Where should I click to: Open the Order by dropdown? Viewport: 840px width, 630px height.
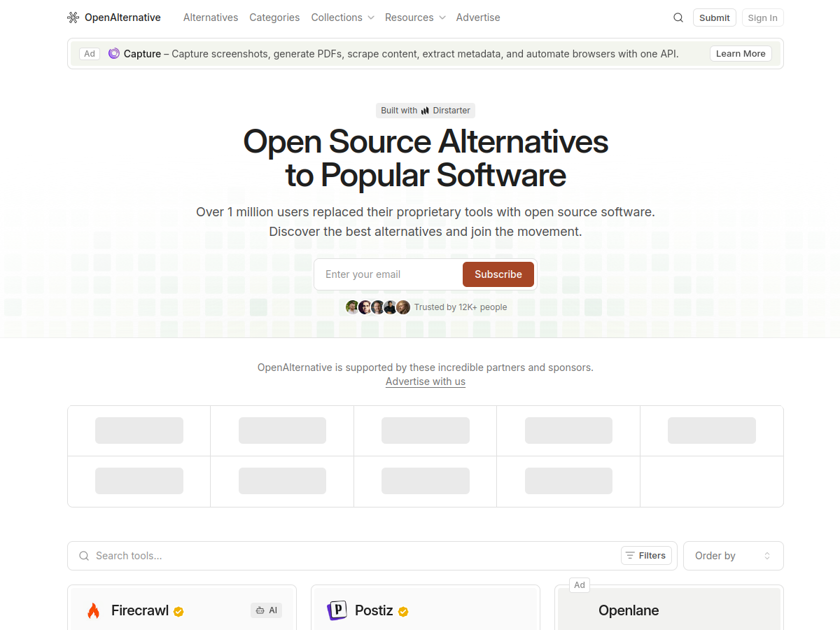pos(734,556)
